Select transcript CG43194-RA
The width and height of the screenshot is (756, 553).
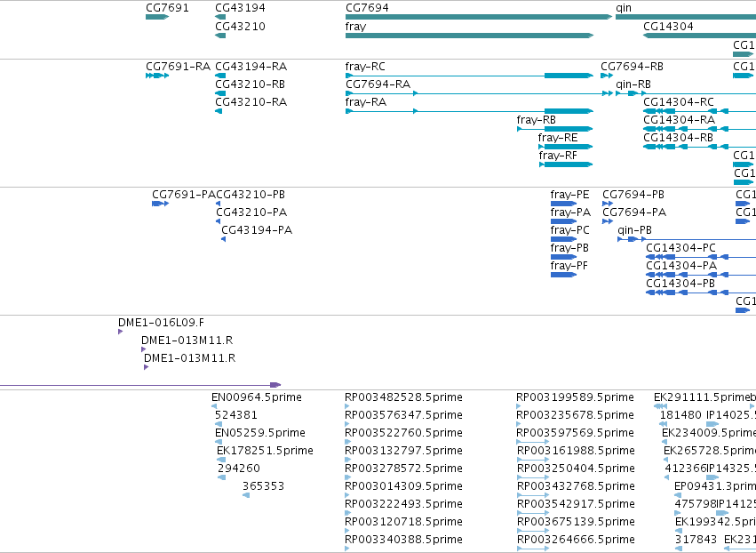pyautogui.click(x=251, y=67)
